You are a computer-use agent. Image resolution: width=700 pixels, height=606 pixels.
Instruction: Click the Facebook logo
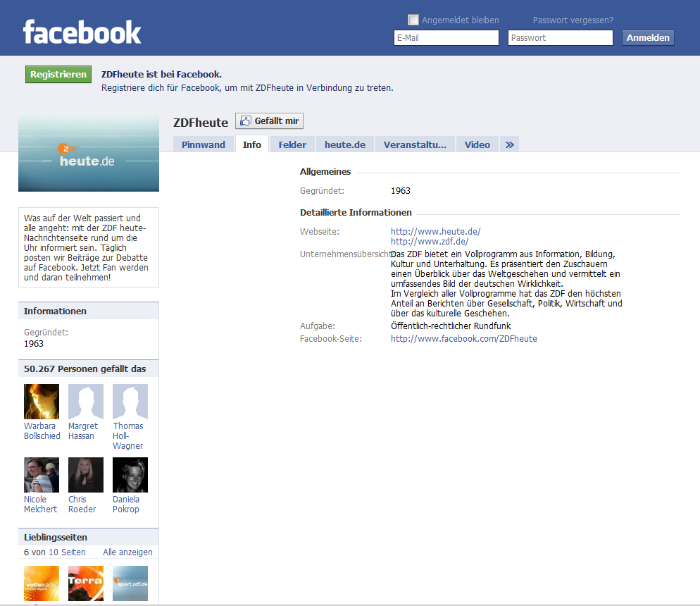[82, 32]
